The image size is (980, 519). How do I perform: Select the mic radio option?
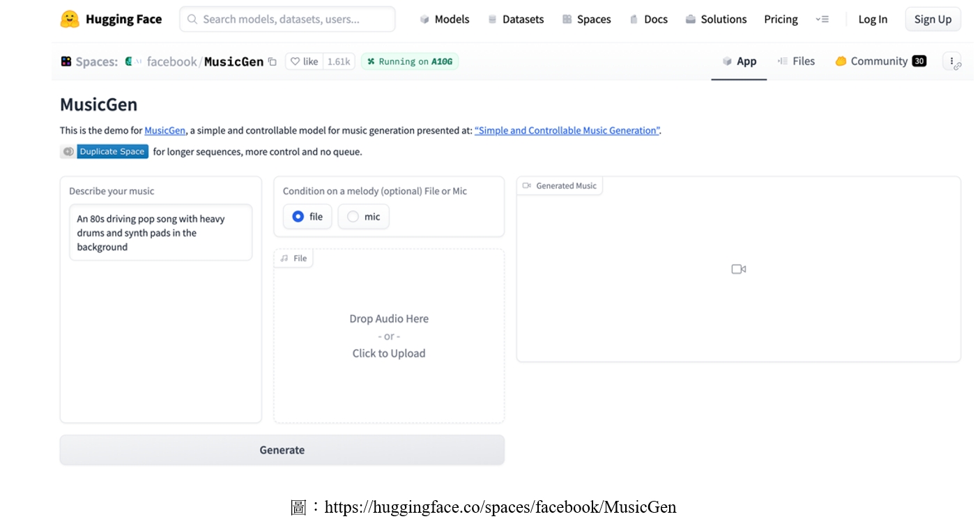click(363, 217)
